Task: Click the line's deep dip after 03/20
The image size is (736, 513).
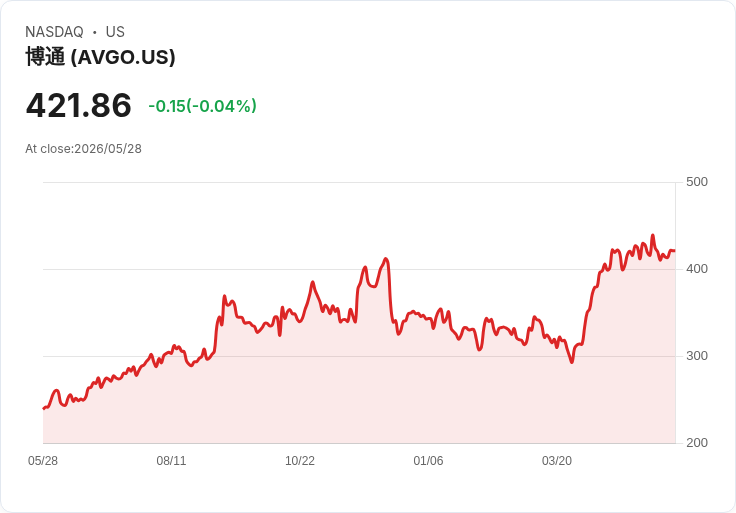Action: click(572, 362)
